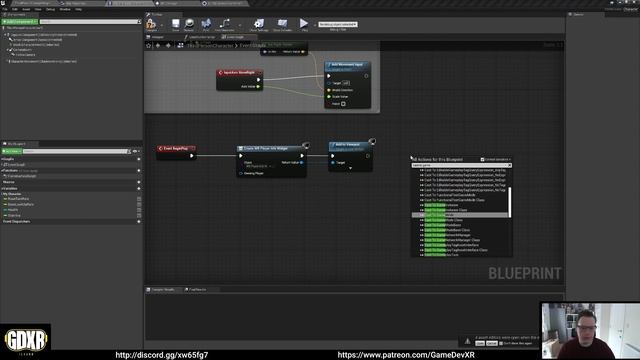Select the Stamina variable under Health

[x=14, y=216]
